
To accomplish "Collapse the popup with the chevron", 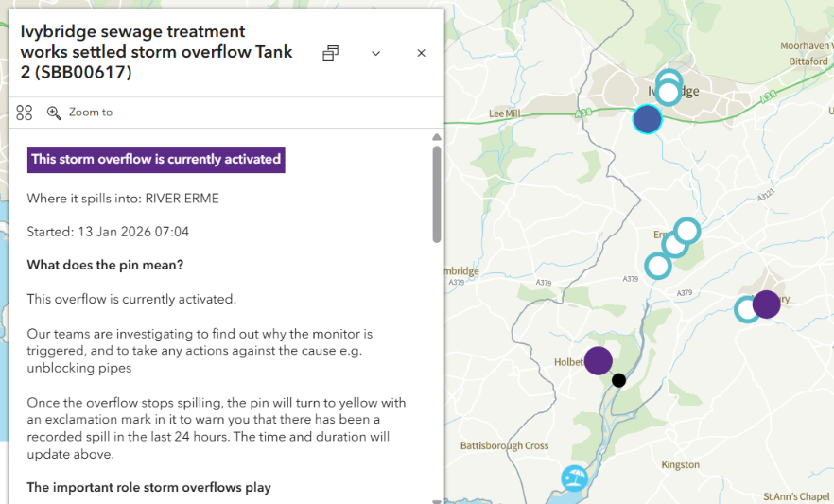I will (376, 53).
